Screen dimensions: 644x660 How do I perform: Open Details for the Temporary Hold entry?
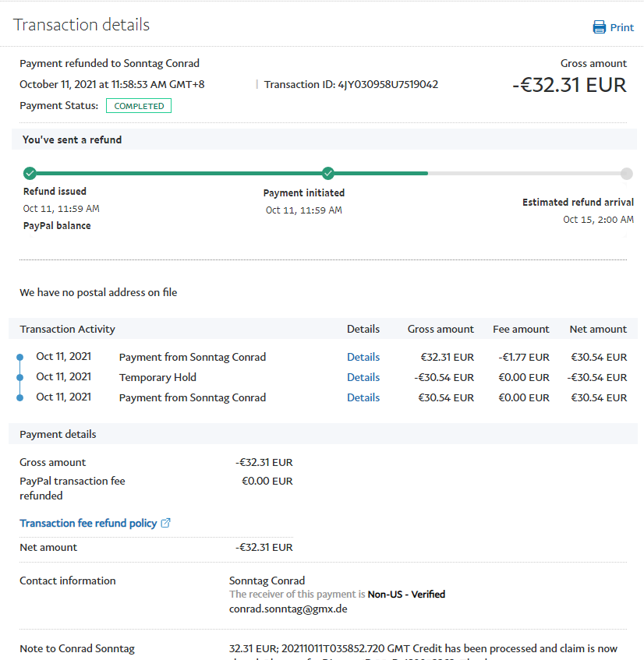(x=363, y=377)
